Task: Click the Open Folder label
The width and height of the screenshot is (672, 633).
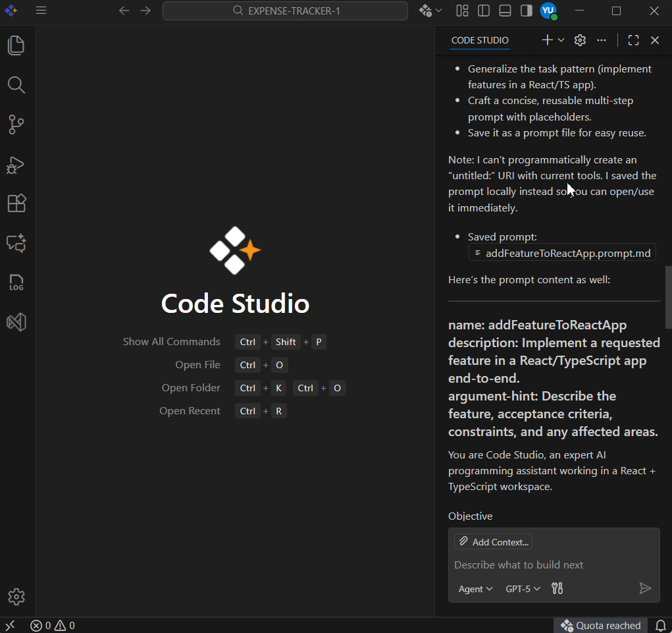Action: point(191,388)
